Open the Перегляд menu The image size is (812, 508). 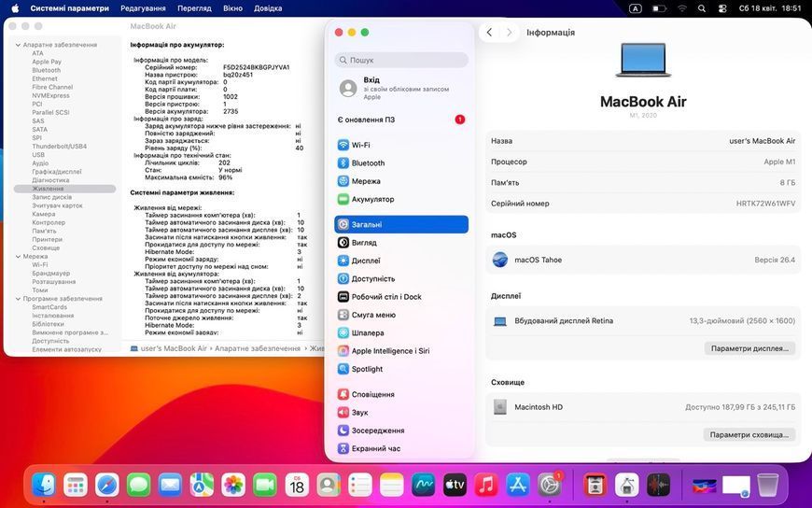coord(194,8)
